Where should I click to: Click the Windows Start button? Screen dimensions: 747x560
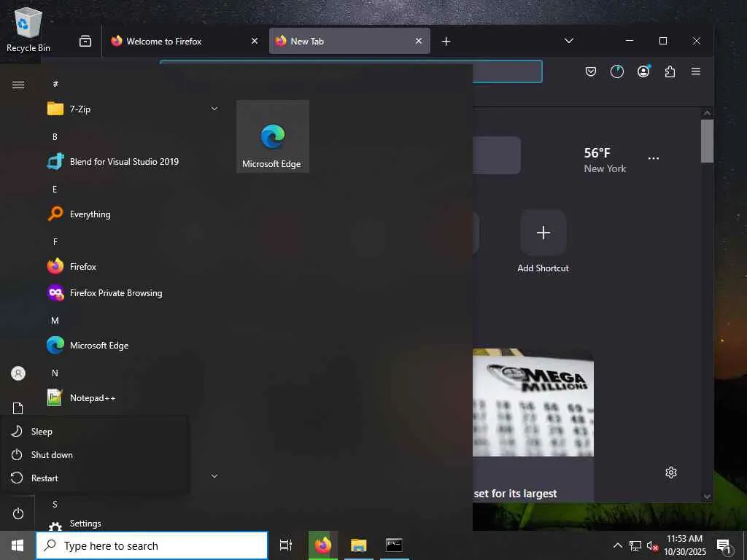coord(18,545)
